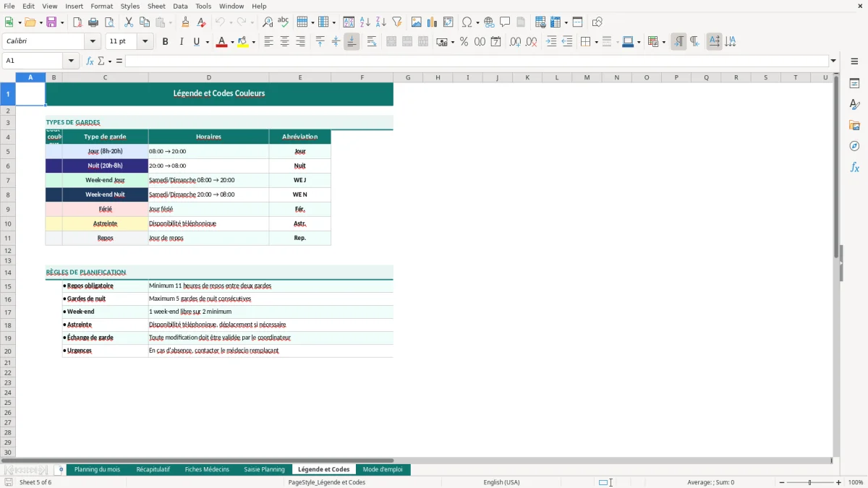868x488 pixels.
Task: Click the Insert Chart icon
Action: point(433,22)
